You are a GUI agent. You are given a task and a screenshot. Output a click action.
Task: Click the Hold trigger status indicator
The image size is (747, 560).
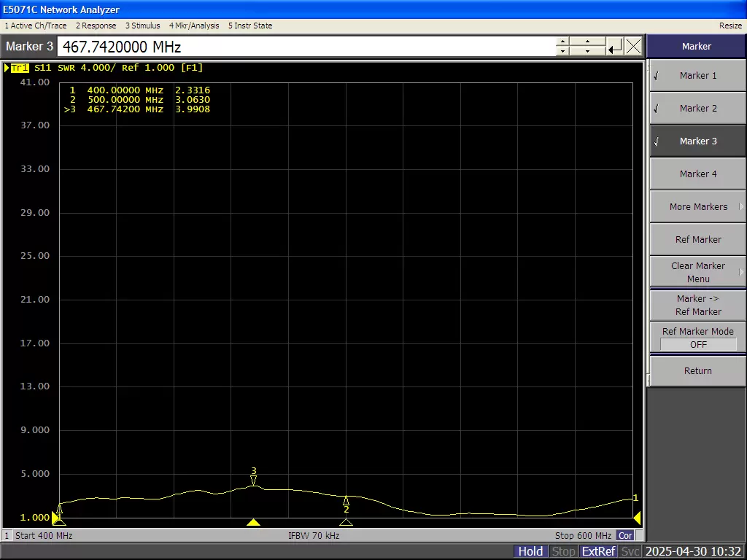point(530,551)
